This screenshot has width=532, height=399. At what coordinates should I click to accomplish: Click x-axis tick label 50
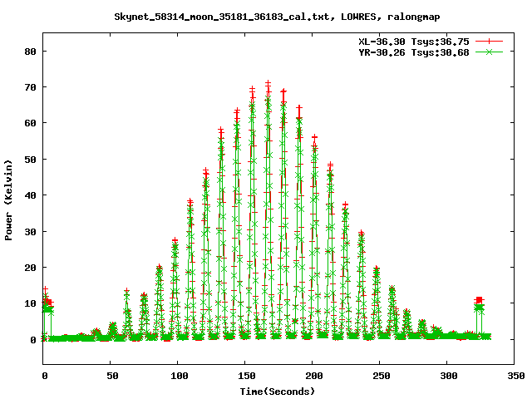click(112, 376)
